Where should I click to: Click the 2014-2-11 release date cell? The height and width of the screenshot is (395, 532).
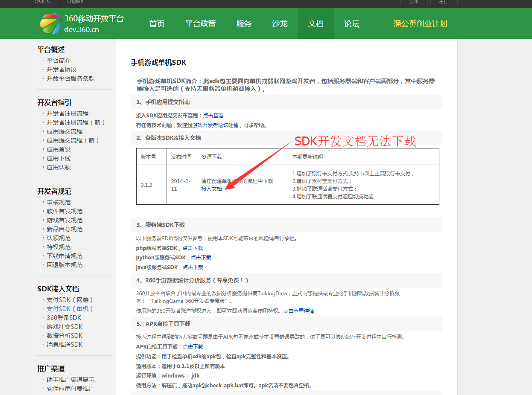tap(182, 185)
